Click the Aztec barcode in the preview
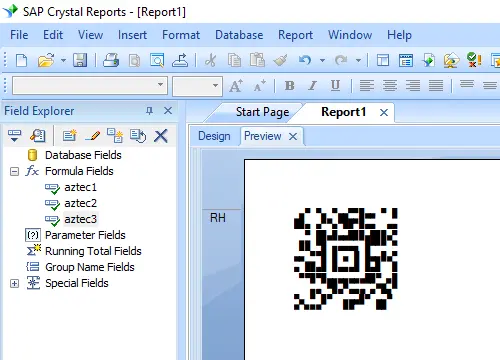 [x=345, y=259]
